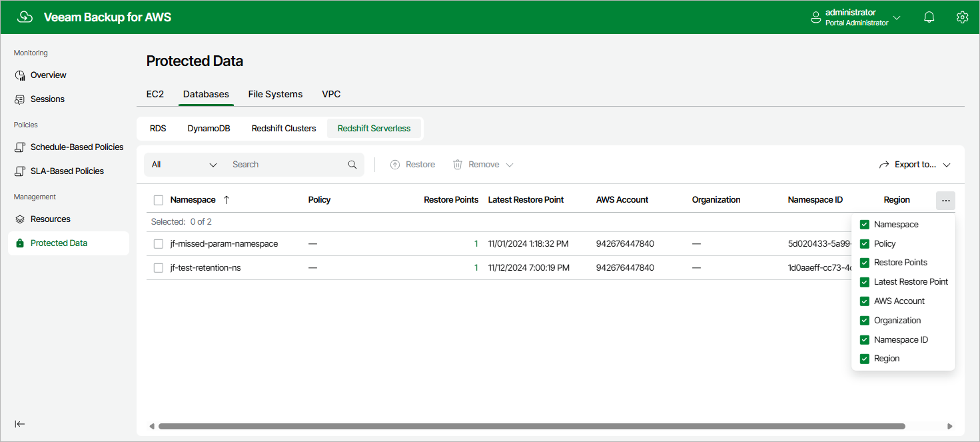The width and height of the screenshot is (980, 442).
Task: Click the Organization column header
Action: 716,200
